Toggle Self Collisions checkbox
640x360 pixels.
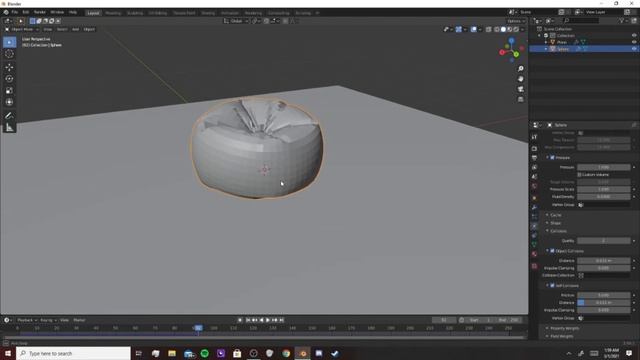click(552, 286)
